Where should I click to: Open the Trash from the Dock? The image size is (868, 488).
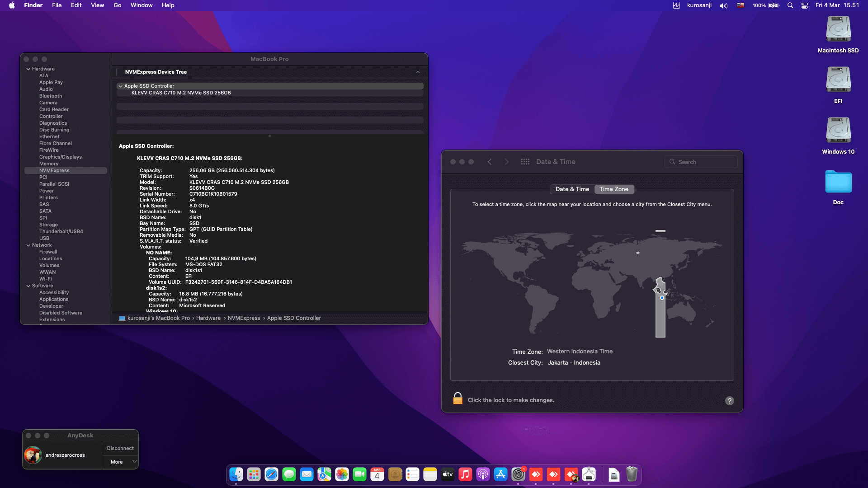point(631,474)
